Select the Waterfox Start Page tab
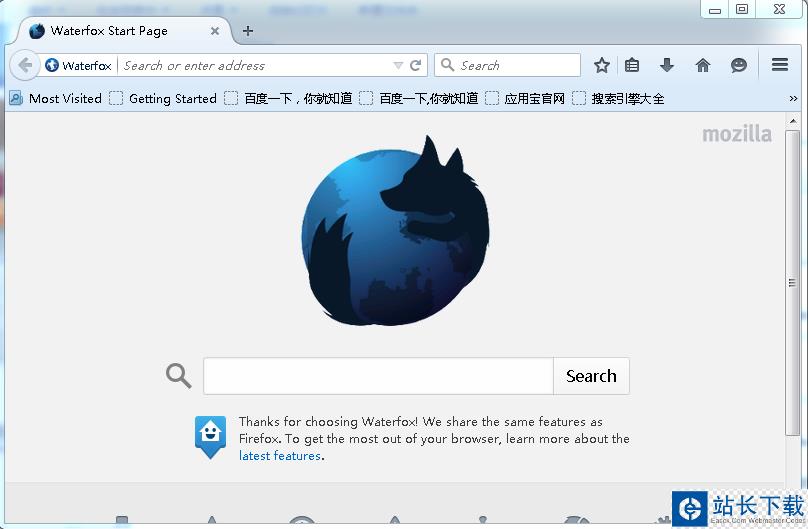 coord(110,31)
